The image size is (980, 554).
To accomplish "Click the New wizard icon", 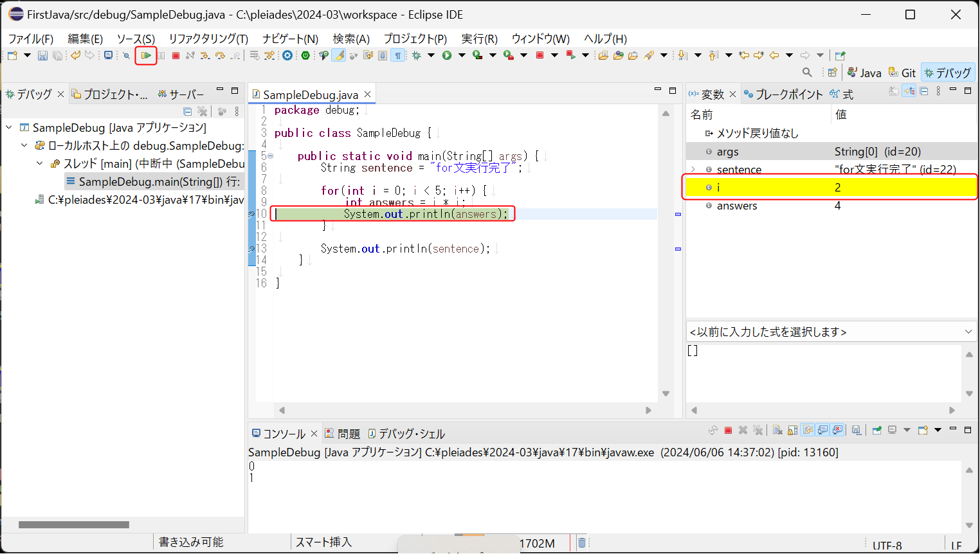I will coord(12,55).
